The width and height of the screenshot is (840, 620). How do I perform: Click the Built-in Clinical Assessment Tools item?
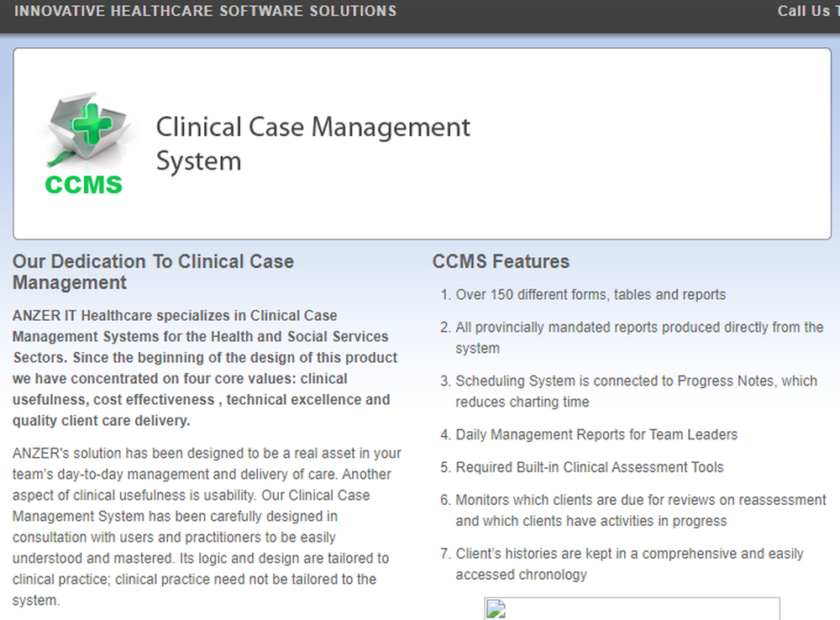tap(589, 467)
